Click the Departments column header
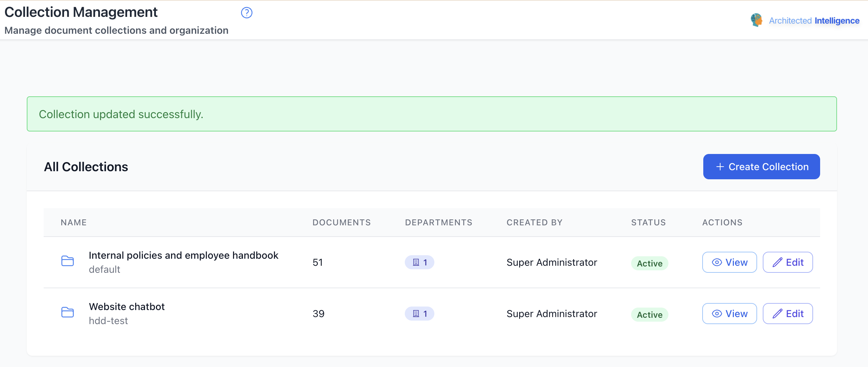This screenshot has height=367, width=868. click(x=439, y=223)
